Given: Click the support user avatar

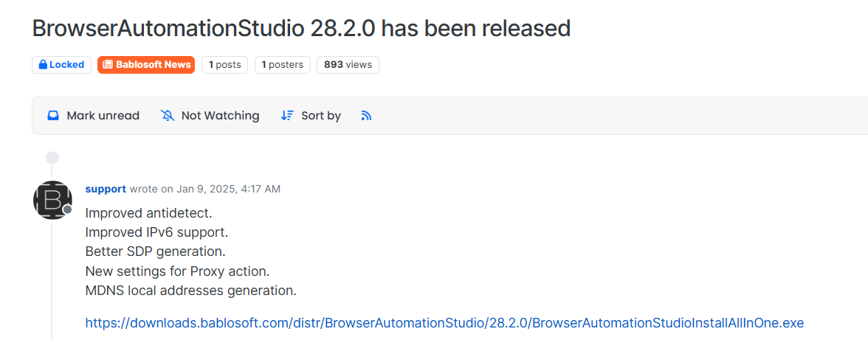Looking at the screenshot, I should pyautogui.click(x=52, y=200).
